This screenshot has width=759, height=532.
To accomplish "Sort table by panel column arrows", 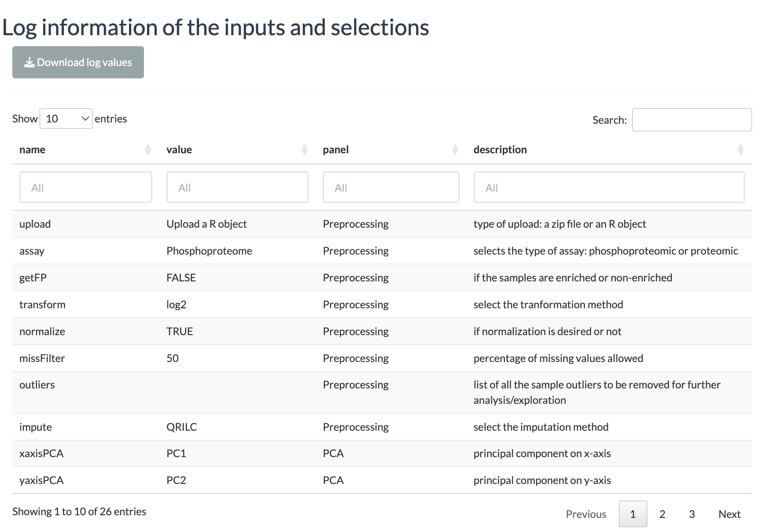I will pos(455,150).
